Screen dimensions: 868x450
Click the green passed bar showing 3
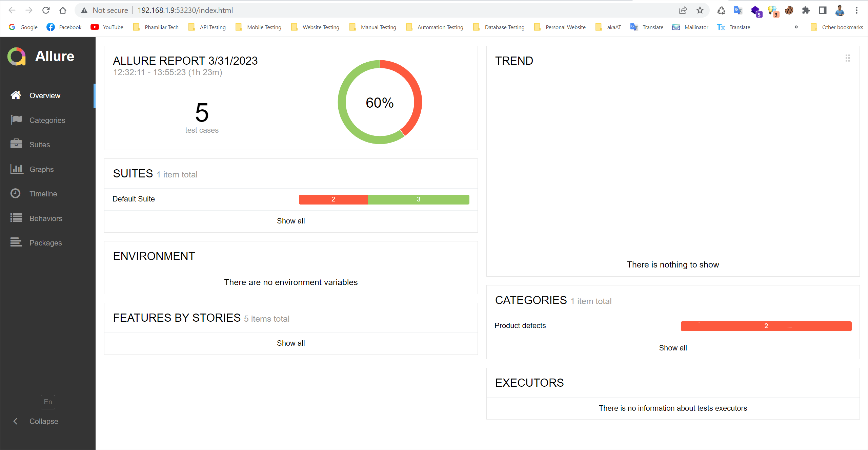418,199
